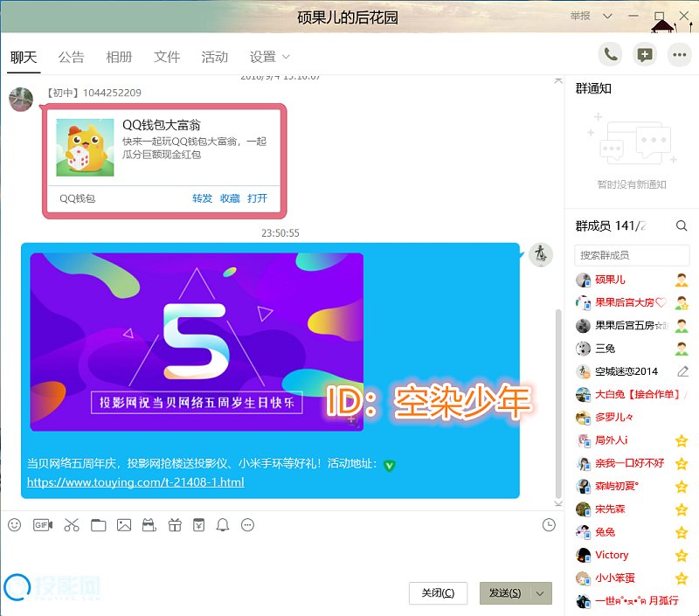This screenshot has height=616, width=699.
Task: Open the emoji smiley picker
Action: (14, 525)
